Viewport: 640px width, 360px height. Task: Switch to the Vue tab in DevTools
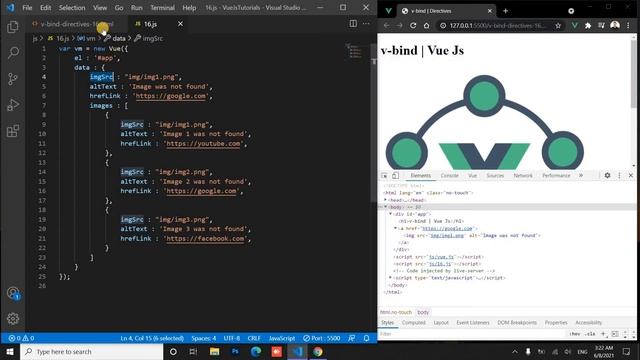pos(472,176)
